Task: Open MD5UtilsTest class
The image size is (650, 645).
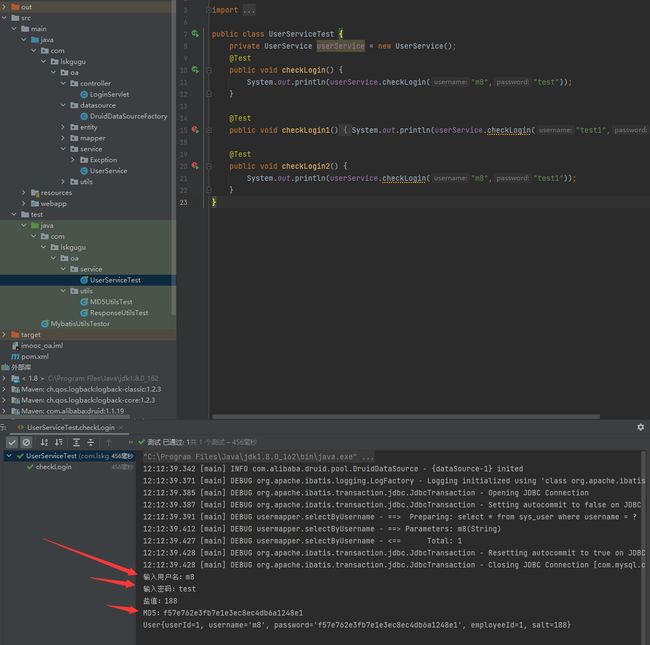Action: tap(111, 302)
